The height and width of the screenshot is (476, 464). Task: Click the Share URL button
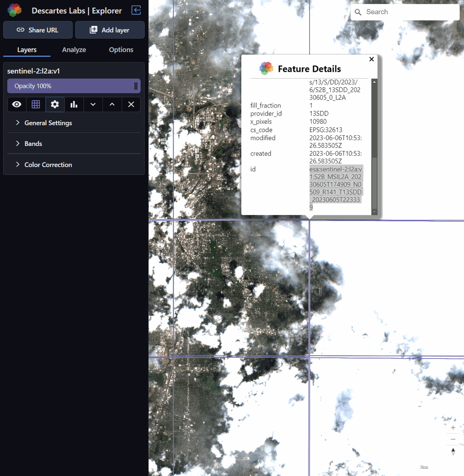tap(38, 30)
